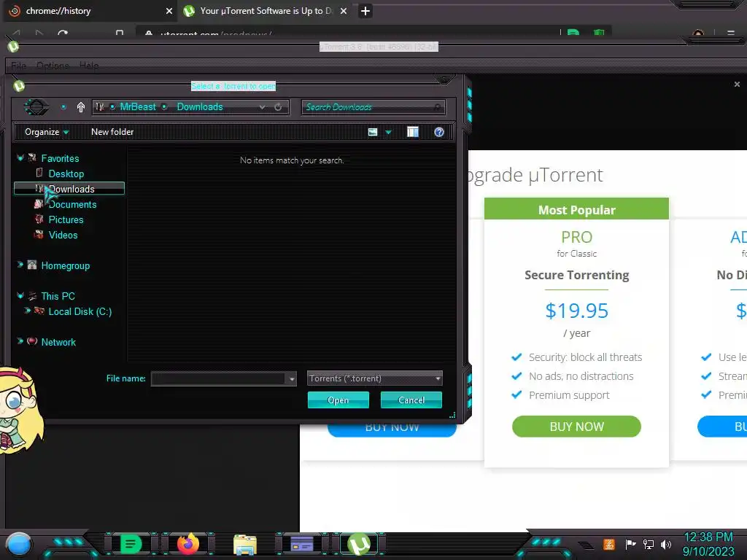Expand the Homegroup node
Viewport: 747px width, 560px height.
tap(20, 265)
